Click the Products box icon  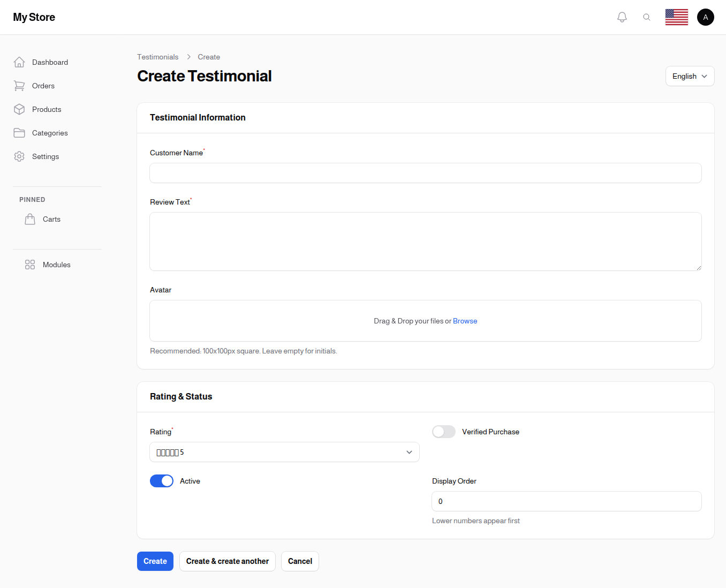point(19,109)
